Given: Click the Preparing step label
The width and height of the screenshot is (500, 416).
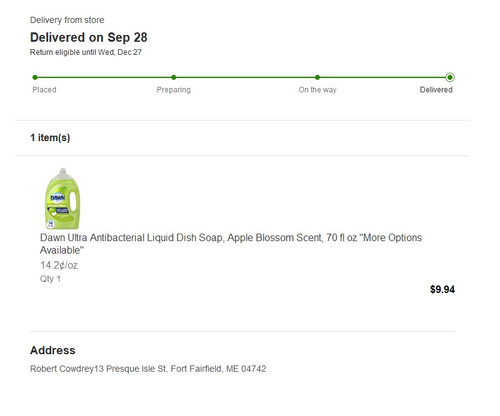Looking at the screenshot, I should (174, 90).
